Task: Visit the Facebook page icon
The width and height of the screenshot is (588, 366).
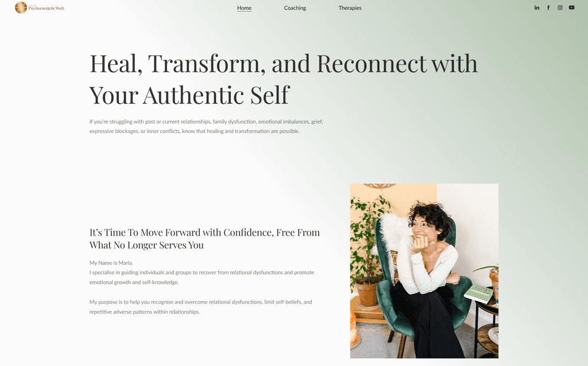Action: [x=548, y=7]
